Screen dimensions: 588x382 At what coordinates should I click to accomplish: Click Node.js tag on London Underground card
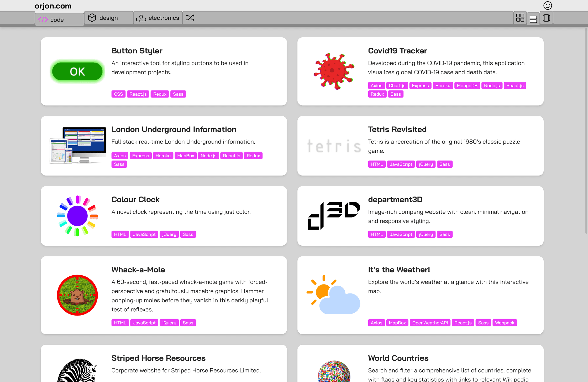point(208,156)
